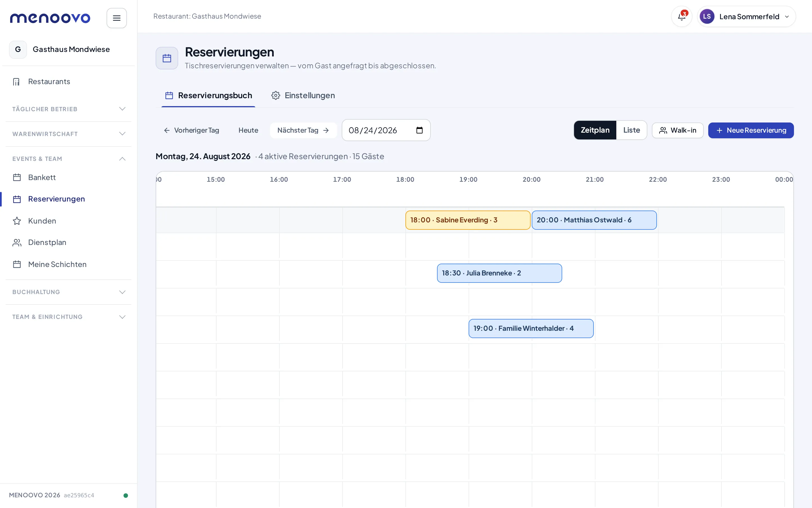Open Matthias Ostwald 20:00 reservation
Image resolution: width=812 pixels, height=508 pixels.
click(594, 220)
